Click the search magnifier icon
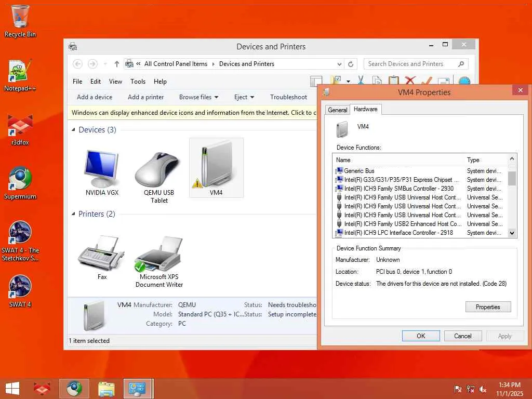This screenshot has height=399, width=532. 461,64
